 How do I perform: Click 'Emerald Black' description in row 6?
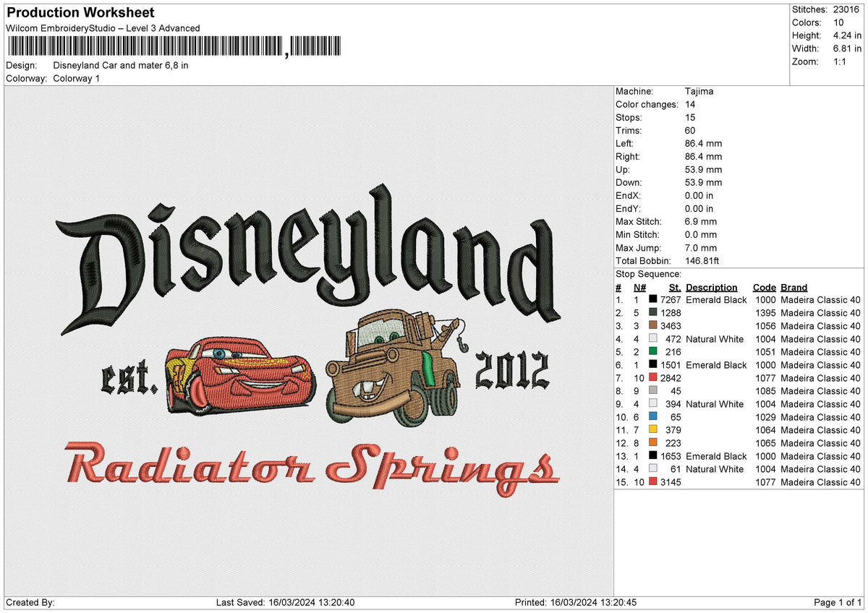(716, 365)
